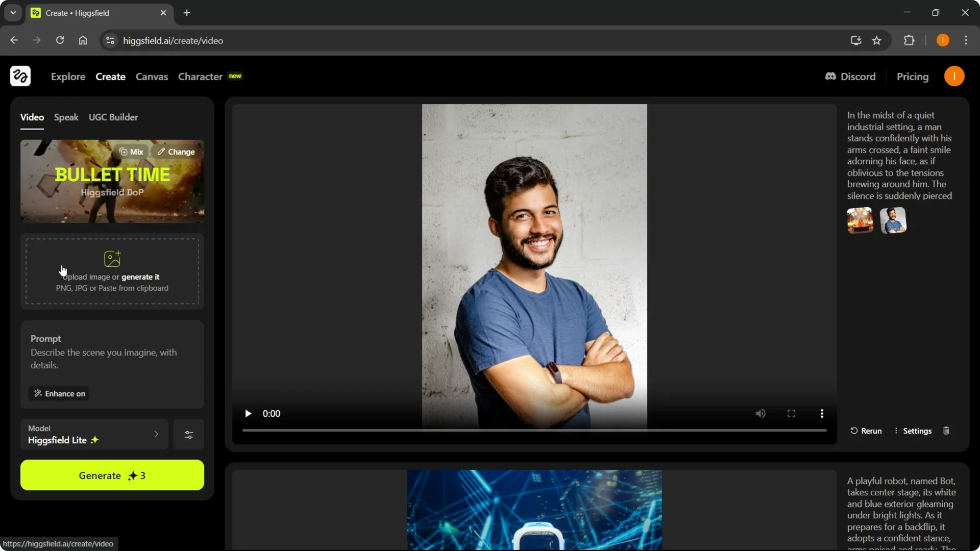Open the Discord community link
The height and width of the screenshot is (551, 980).
click(850, 77)
